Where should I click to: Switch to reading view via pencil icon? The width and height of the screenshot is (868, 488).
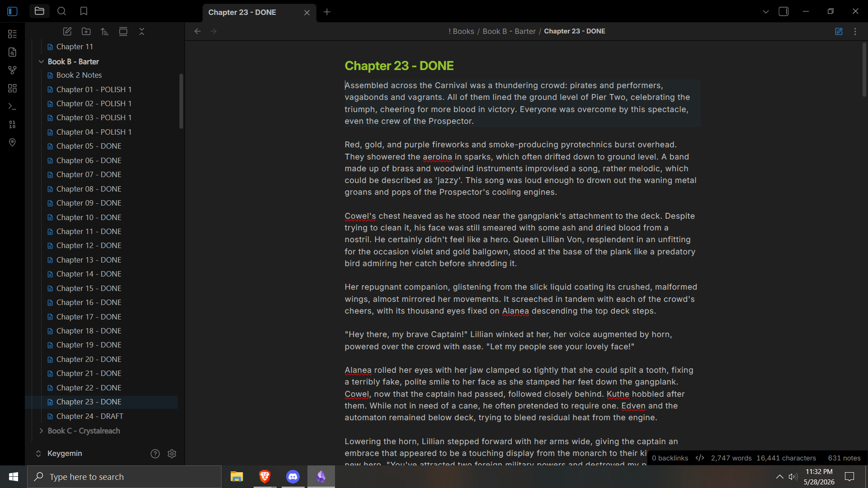coord(839,31)
